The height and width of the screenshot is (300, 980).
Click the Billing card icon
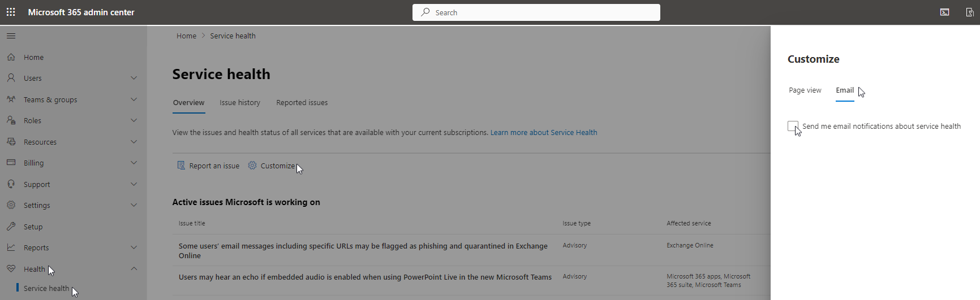point(11,163)
